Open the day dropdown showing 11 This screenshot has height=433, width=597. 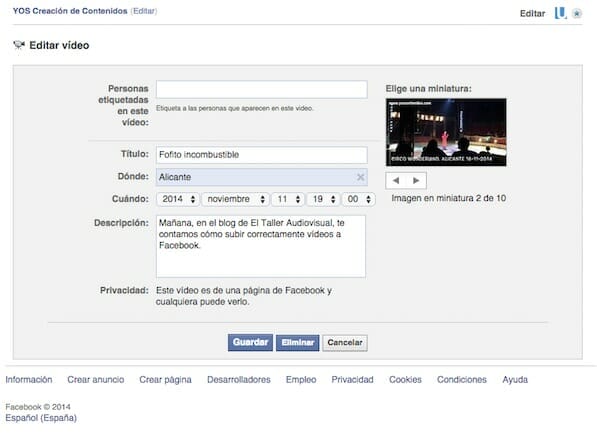pos(288,199)
